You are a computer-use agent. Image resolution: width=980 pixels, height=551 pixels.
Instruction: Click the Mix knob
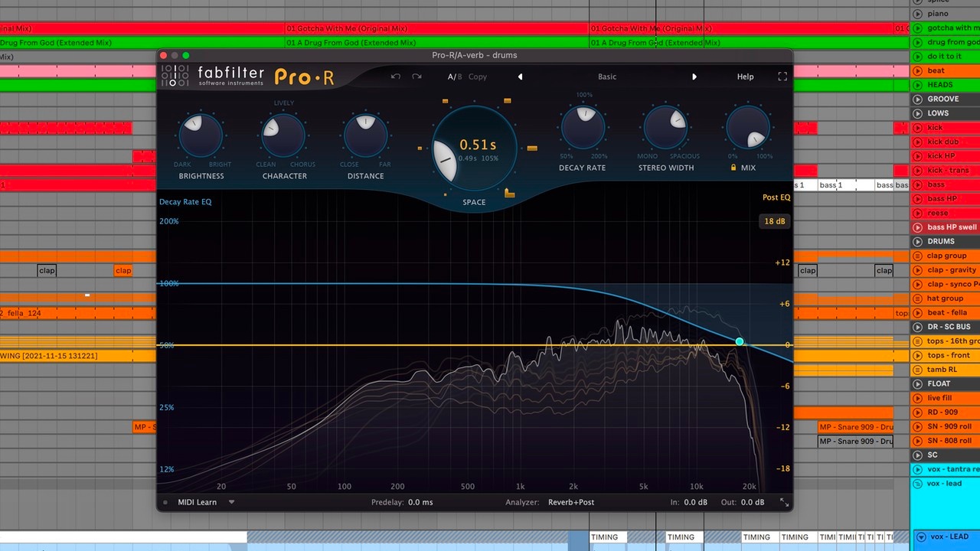pos(748,127)
